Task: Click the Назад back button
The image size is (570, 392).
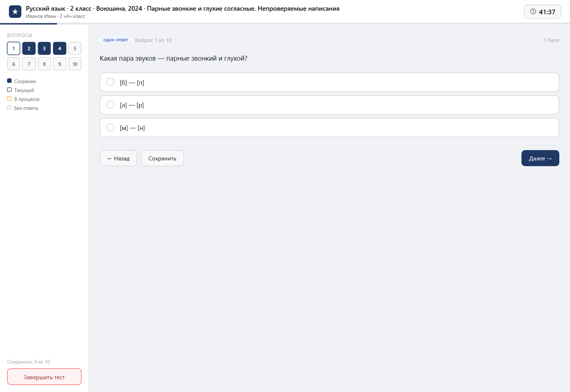Action: pyautogui.click(x=118, y=158)
